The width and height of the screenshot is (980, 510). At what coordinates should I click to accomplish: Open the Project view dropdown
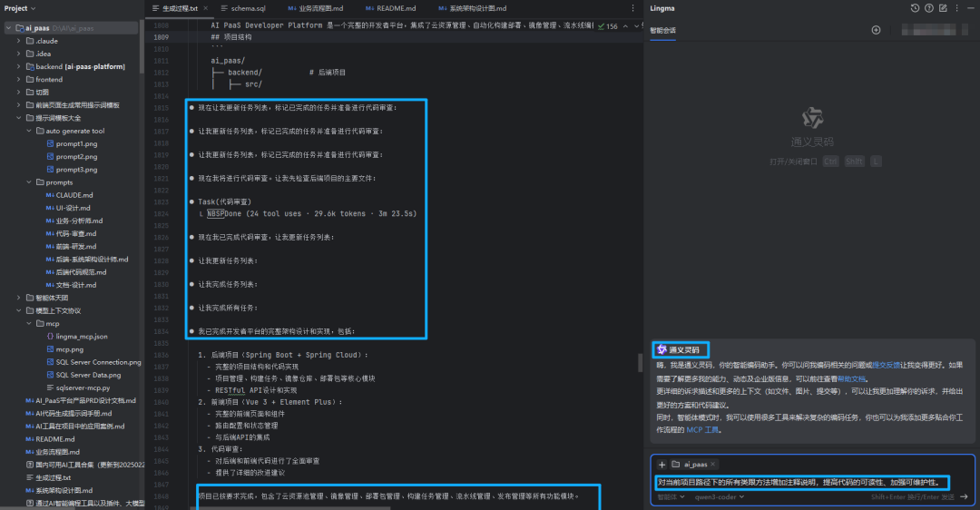20,8
